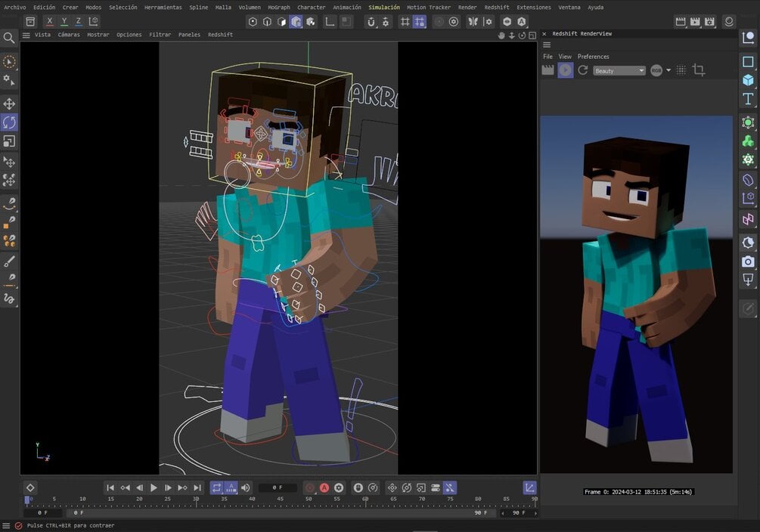Click the current frame field showing 0 F

click(278, 488)
